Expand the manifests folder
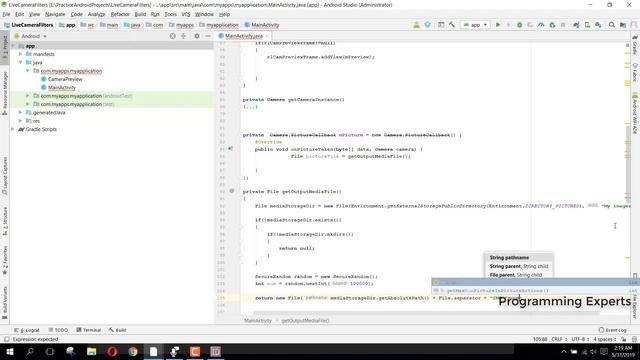This screenshot has height=360, width=640. pos(20,54)
